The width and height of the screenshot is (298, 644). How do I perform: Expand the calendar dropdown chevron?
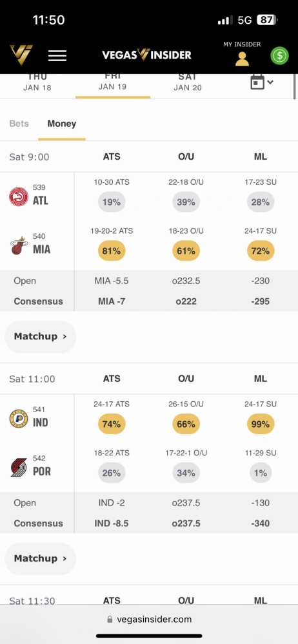click(x=270, y=82)
